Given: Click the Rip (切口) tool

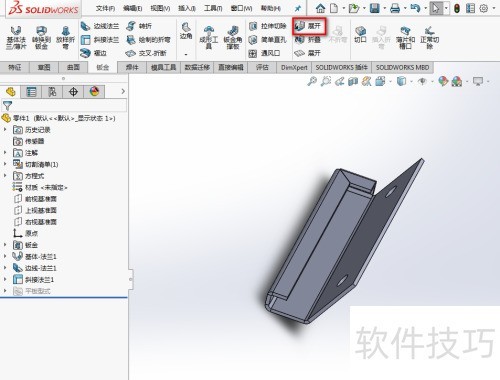Looking at the screenshot, I should pyautogui.click(x=360, y=35).
